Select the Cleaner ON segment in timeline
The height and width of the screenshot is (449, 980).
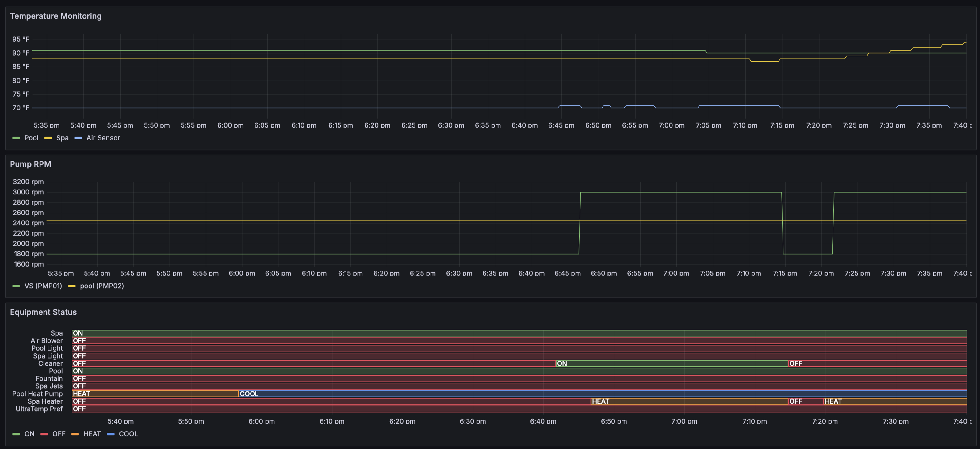click(x=672, y=363)
